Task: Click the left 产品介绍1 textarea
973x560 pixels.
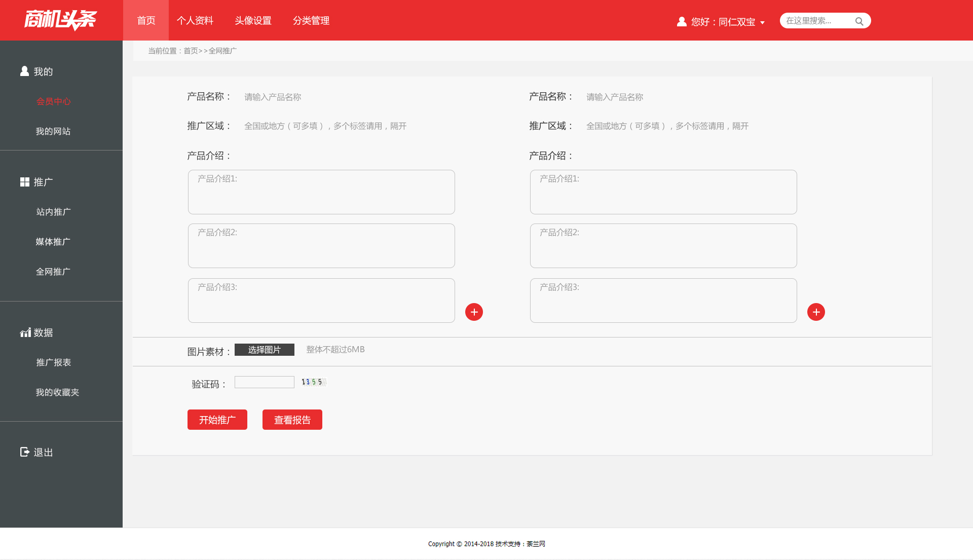Action: tap(321, 192)
